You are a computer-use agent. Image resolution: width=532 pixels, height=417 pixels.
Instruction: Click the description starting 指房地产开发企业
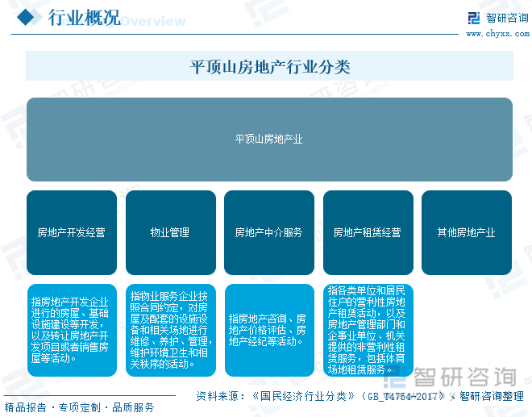point(72,330)
